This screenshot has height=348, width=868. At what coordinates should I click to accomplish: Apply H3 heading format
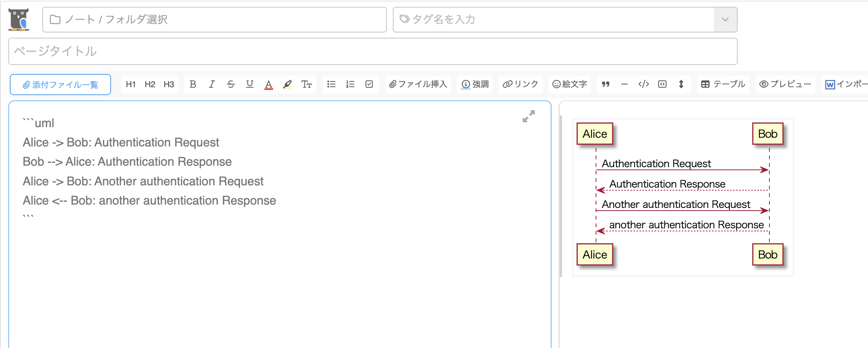169,84
